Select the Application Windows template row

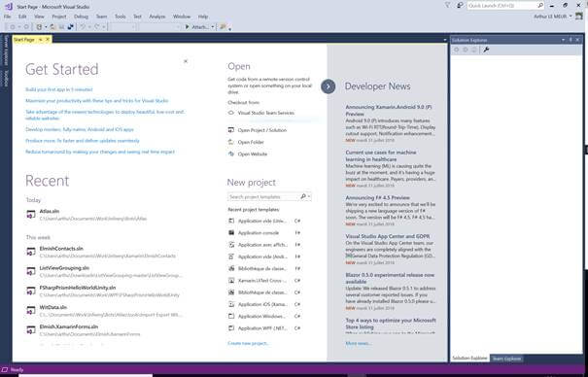tap(264, 317)
